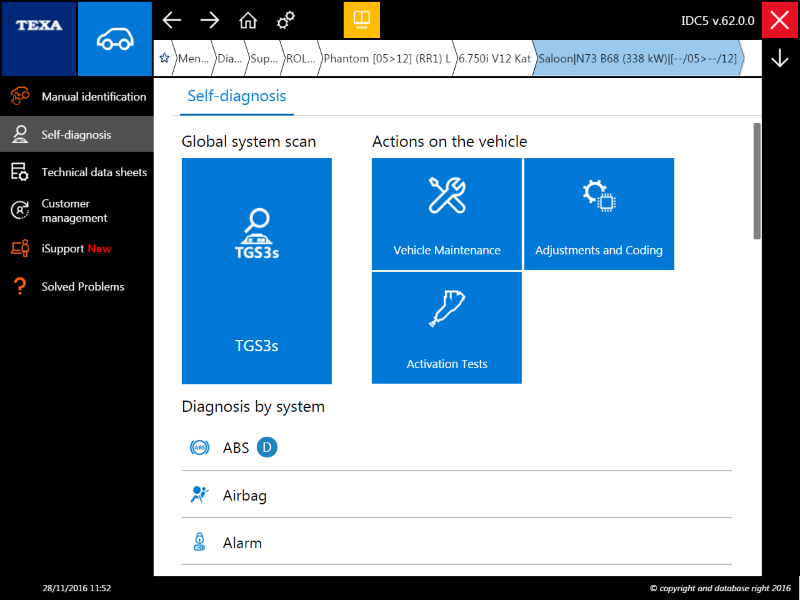Click the Alarm system icon
Image resolution: width=800 pixels, height=600 pixels.
coord(199,542)
